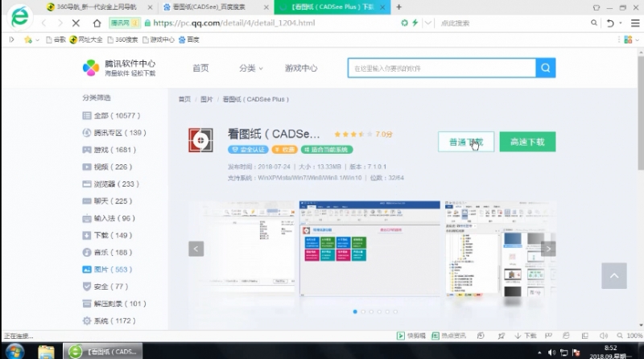Select the 浏览器 (233) category
Viewport: 644px width, 359px height.
click(111, 184)
